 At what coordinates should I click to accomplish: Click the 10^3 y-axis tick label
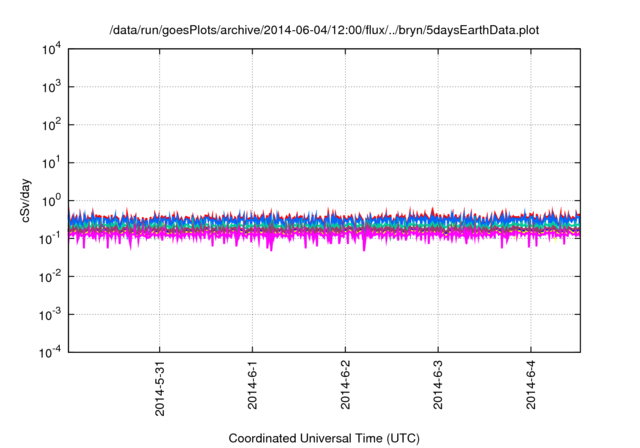pos(51,87)
